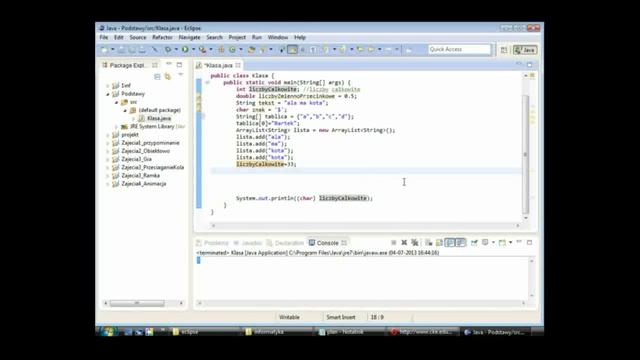Expand the projekt project node
Screen dimensions: 640x360
pos(108,135)
